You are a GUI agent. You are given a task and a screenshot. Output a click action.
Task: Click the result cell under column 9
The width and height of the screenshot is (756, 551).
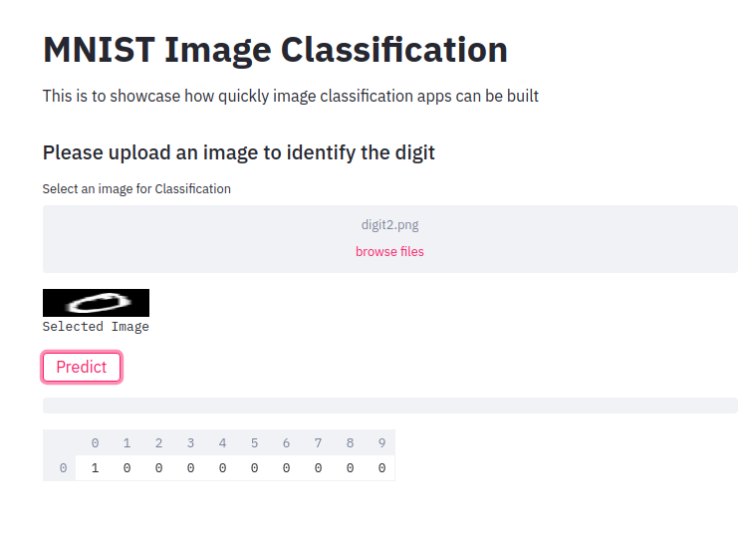tap(381, 468)
